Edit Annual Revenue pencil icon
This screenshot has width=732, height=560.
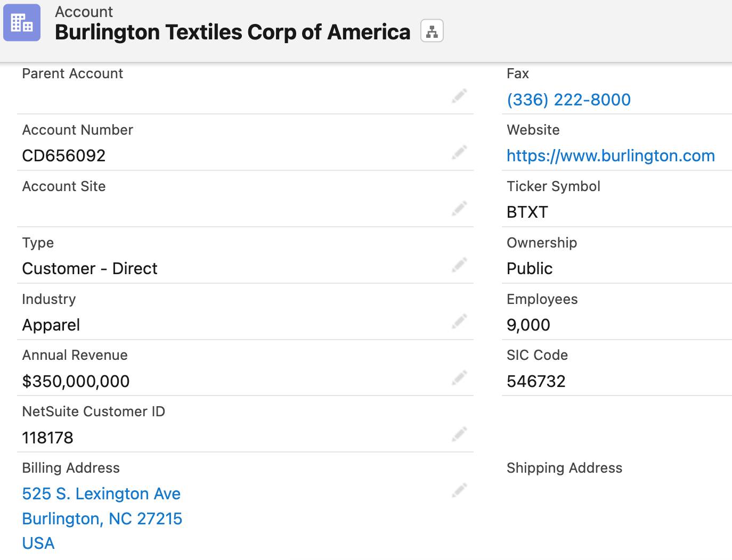(x=459, y=378)
